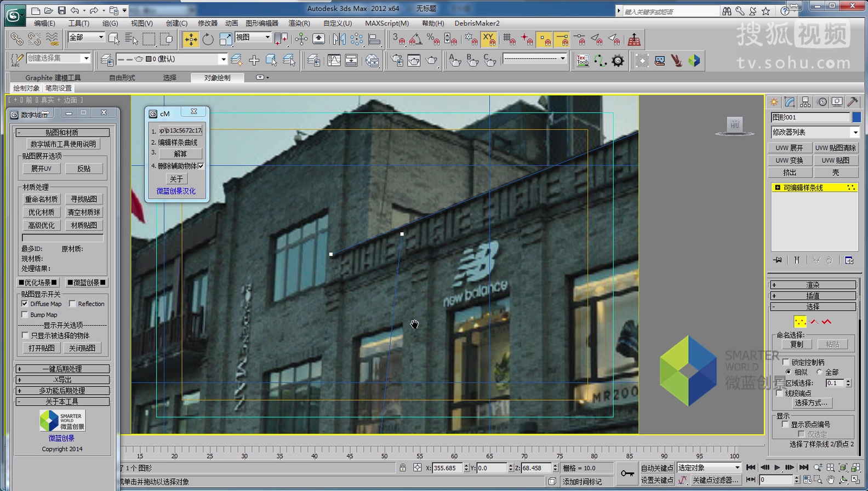Activate the Pan View hand icon

pos(831,480)
